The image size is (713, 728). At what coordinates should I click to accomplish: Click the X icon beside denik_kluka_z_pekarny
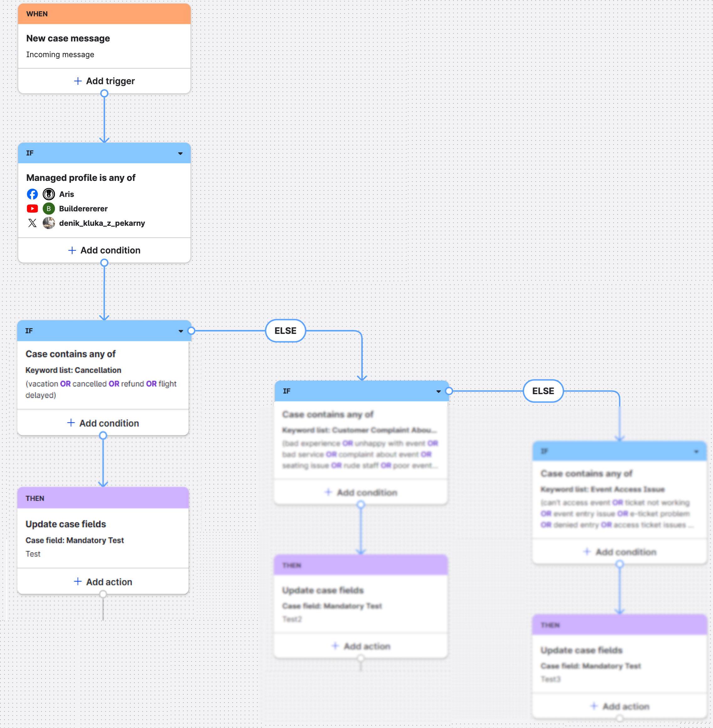point(32,223)
